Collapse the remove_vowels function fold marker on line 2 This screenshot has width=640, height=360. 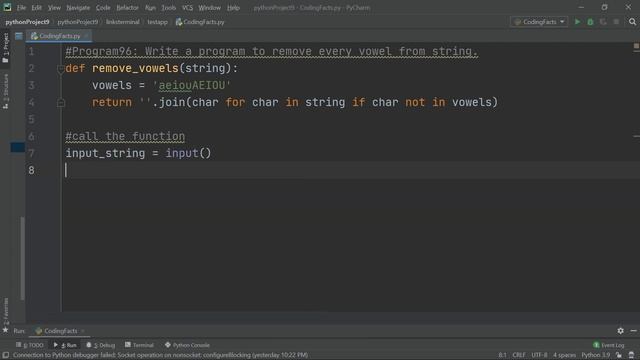[x=60, y=69]
